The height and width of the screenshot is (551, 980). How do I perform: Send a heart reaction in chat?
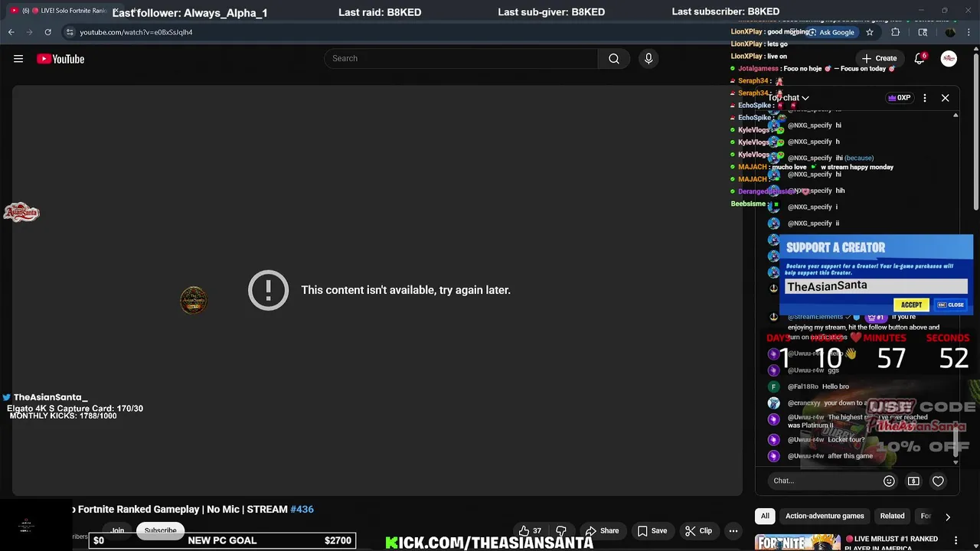click(938, 481)
